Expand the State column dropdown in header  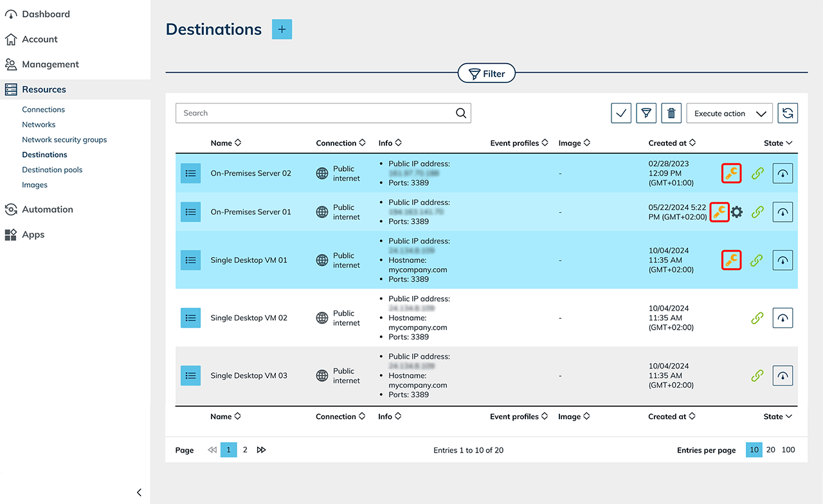coord(778,143)
